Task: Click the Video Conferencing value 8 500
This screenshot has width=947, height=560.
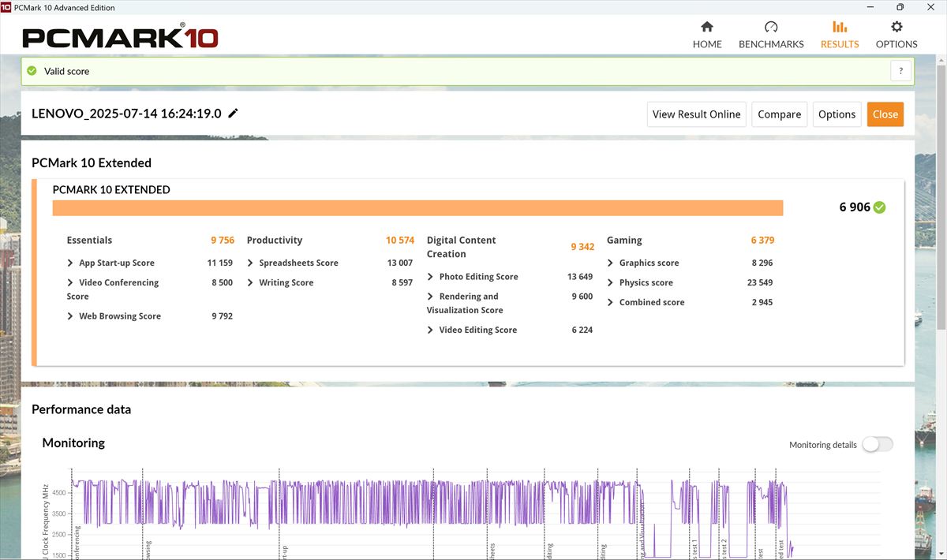Action: 222,282
